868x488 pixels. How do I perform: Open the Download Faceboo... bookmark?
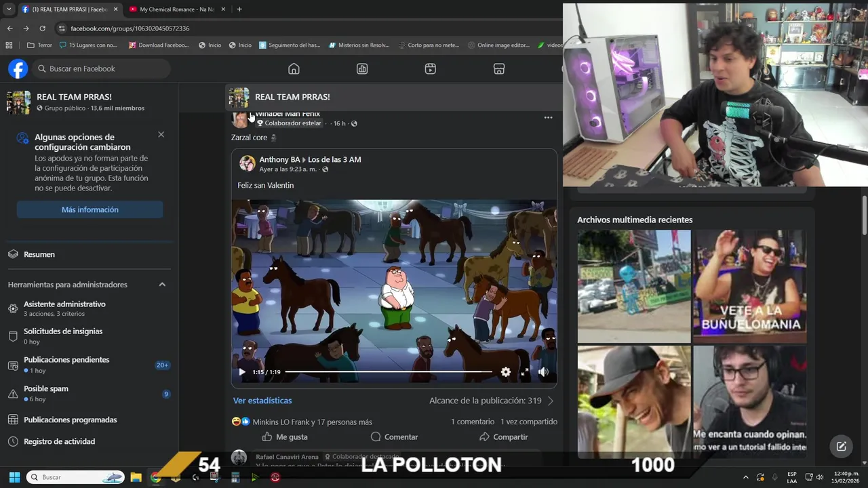click(x=159, y=45)
